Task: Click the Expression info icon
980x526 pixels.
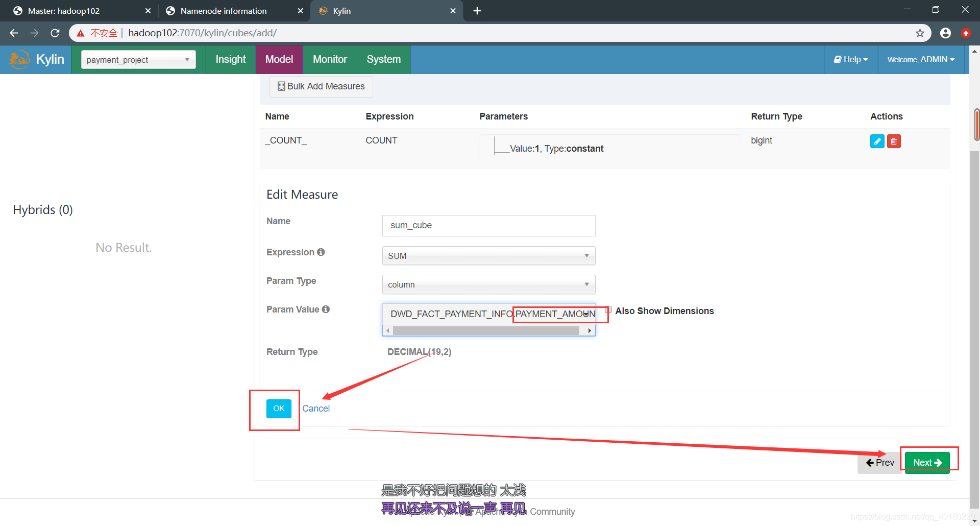Action: pos(321,252)
